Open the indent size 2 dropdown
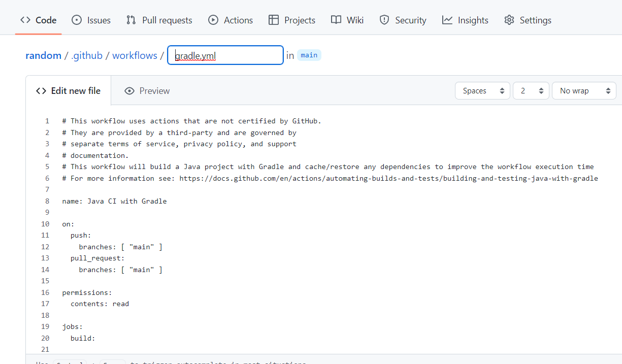Screen dimensions: 622x364 point(531,91)
